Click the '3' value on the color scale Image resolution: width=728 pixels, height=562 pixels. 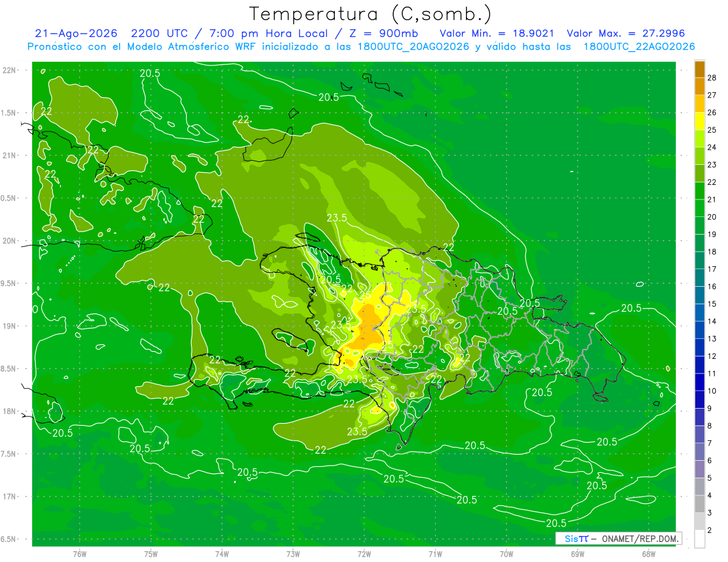point(710,513)
